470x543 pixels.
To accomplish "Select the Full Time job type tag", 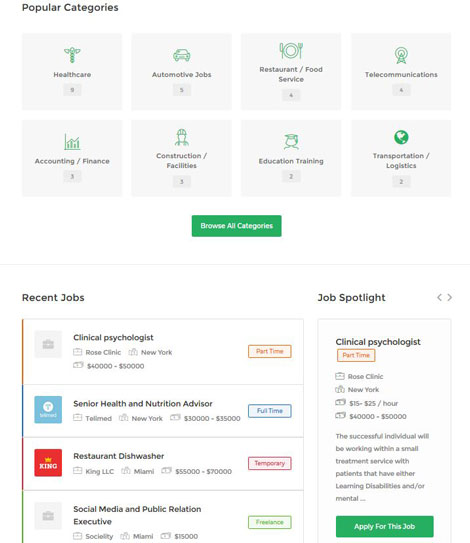I will coord(269,411).
